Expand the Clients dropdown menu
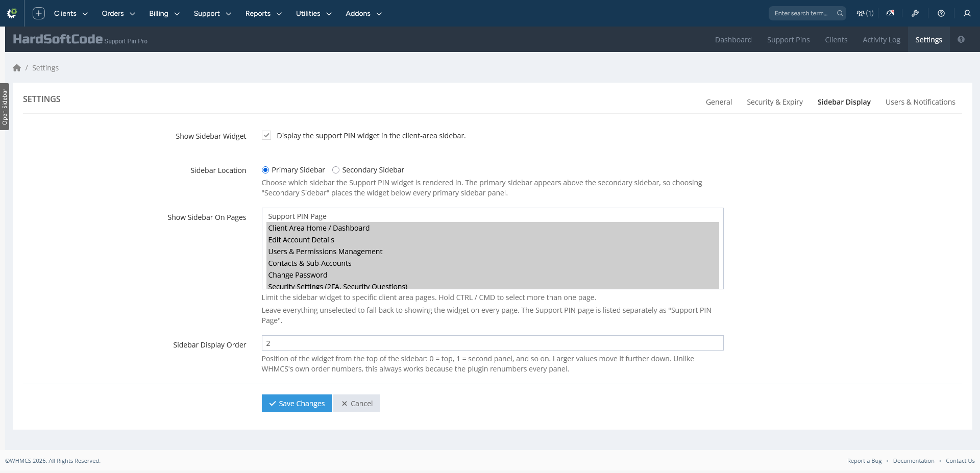 tap(71, 13)
